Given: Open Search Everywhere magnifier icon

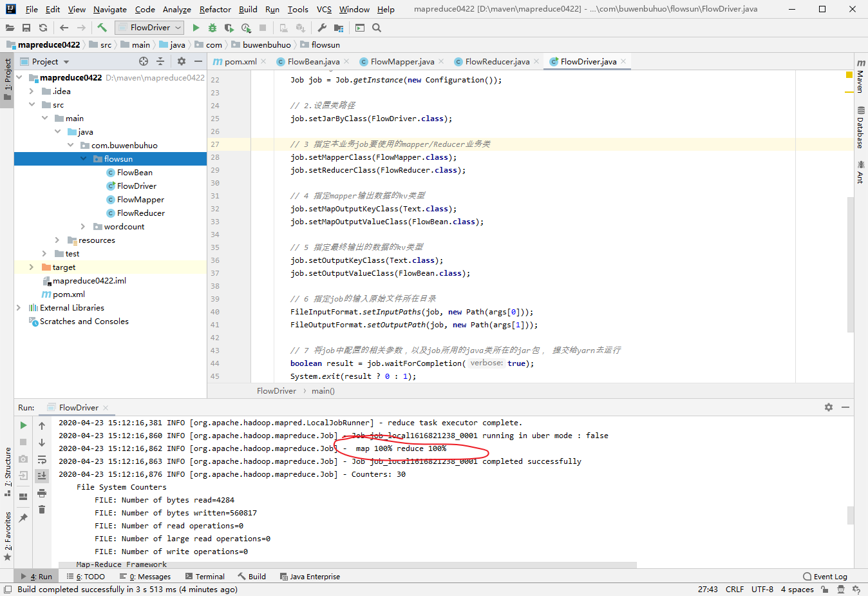Looking at the screenshot, I should pos(377,28).
